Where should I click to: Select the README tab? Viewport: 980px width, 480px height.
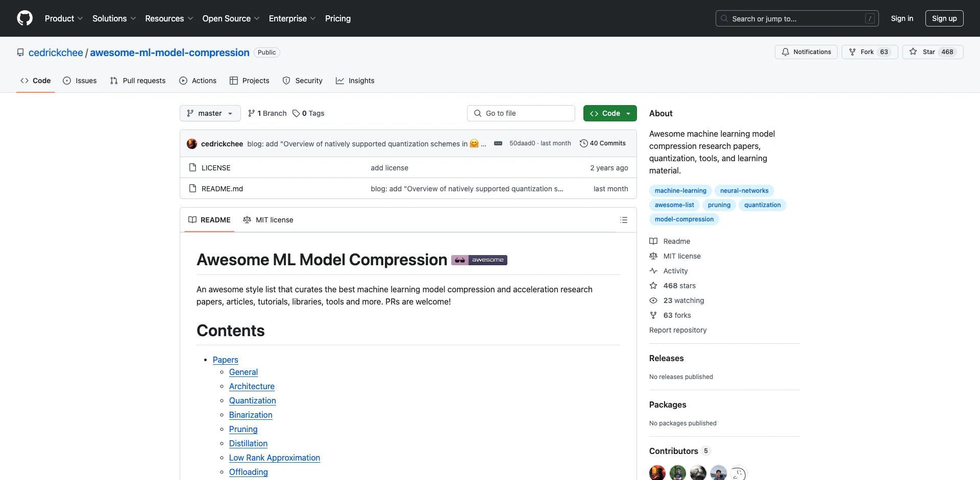pyautogui.click(x=209, y=220)
